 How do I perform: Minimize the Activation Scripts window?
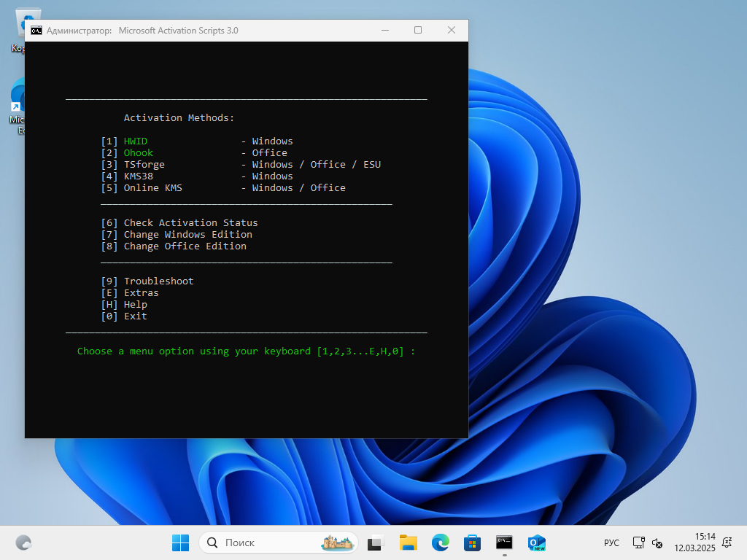(385, 31)
